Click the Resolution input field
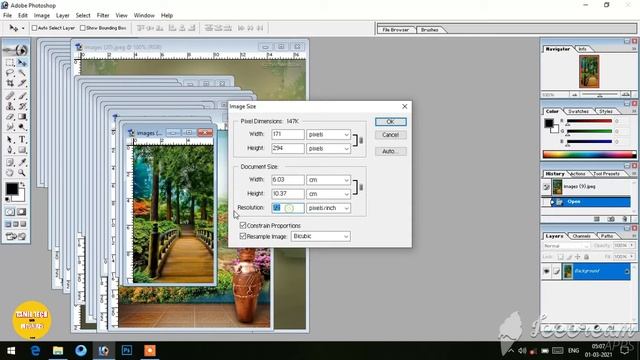640x360 pixels. coord(288,208)
